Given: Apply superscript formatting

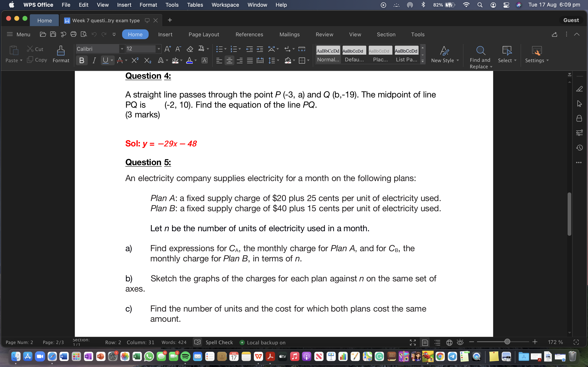Looking at the screenshot, I should click(x=135, y=60).
